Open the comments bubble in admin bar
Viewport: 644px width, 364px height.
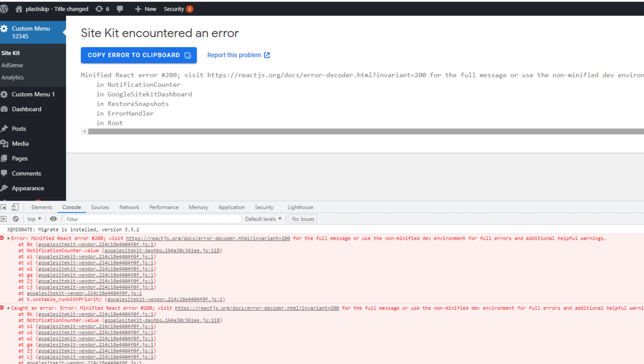[120, 9]
